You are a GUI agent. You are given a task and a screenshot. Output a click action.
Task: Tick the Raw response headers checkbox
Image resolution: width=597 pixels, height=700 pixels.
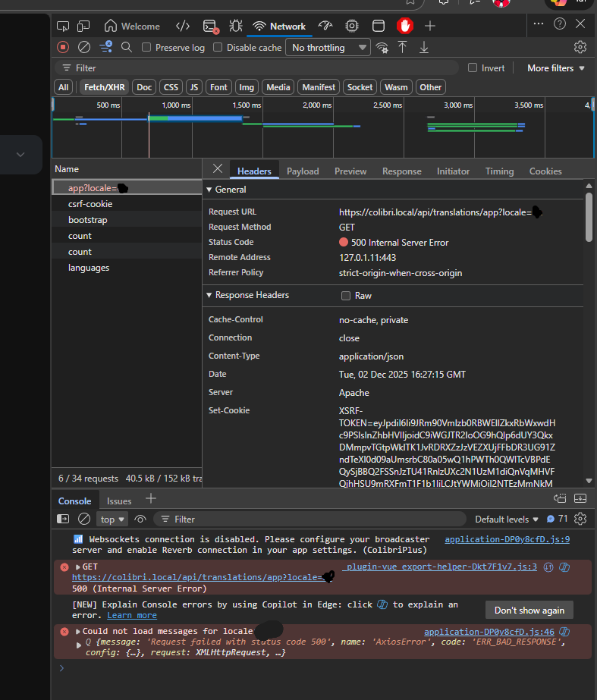pyautogui.click(x=346, y=296)
